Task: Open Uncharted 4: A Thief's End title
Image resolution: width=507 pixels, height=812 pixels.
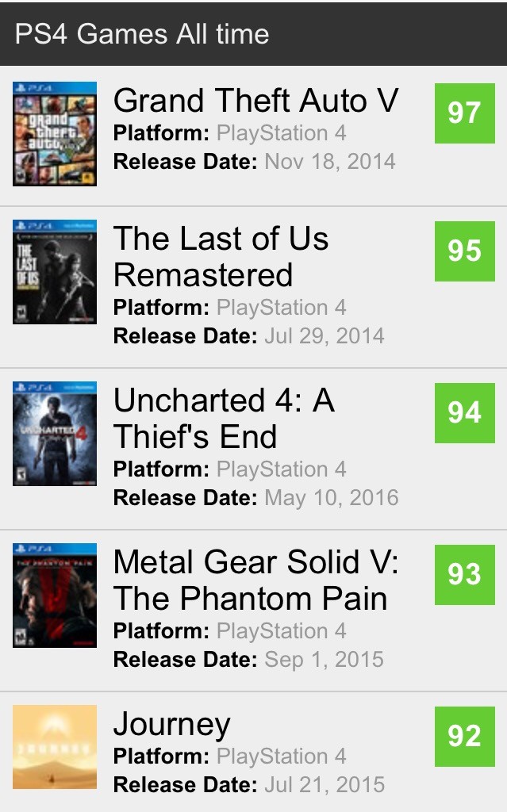Action: (224, 419)
